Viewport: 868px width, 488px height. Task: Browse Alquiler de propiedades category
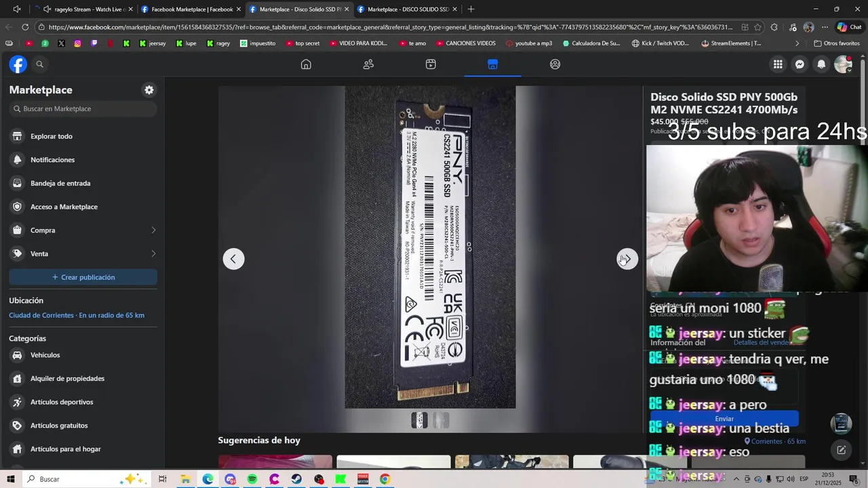click(83, 379)
